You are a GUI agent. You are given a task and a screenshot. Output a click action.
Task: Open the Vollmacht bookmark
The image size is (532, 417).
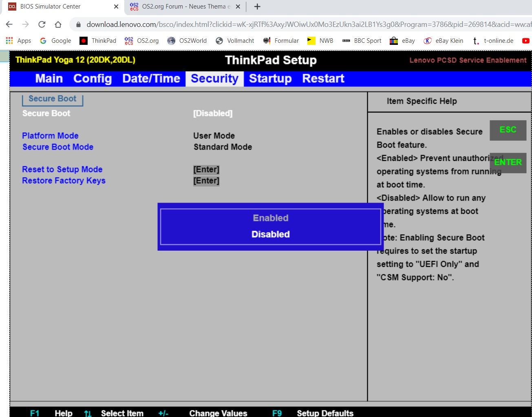pos(235,41)
